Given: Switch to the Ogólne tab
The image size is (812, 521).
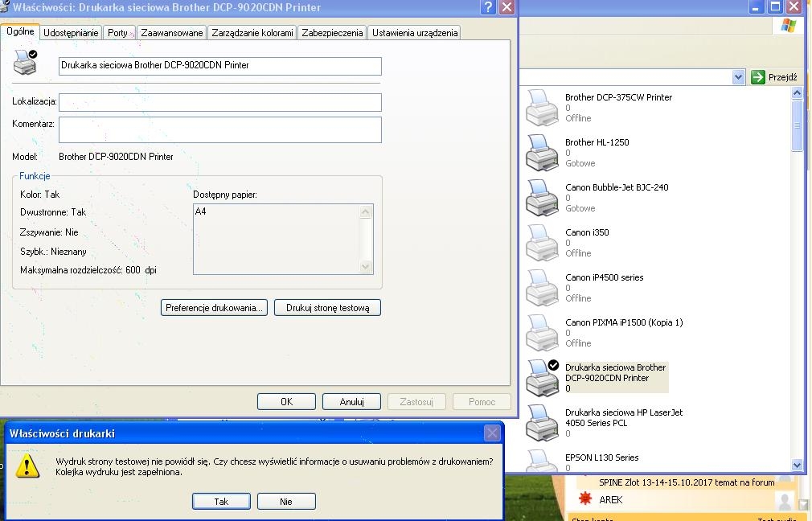Looking at the screenshot, I should (x=20, y=31).
